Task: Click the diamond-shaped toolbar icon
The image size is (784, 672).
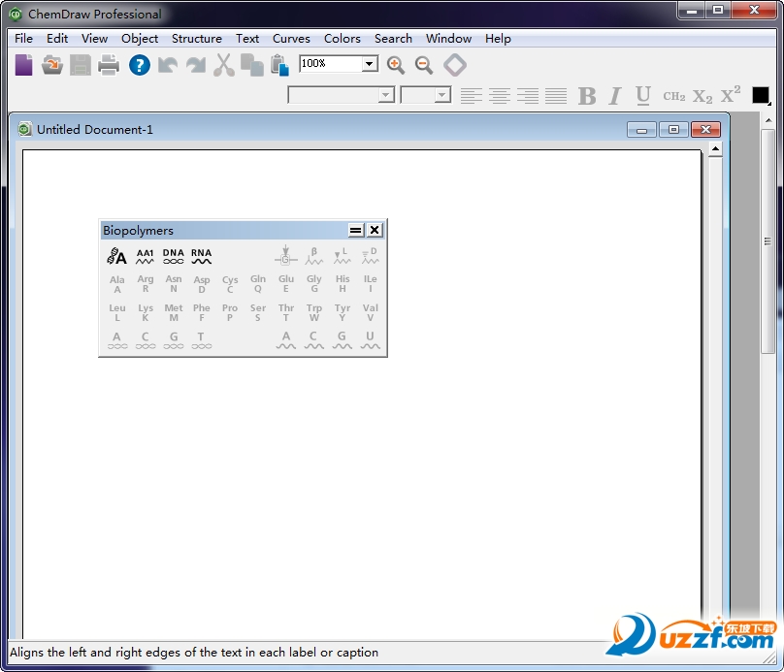Action: pos(455,65)
